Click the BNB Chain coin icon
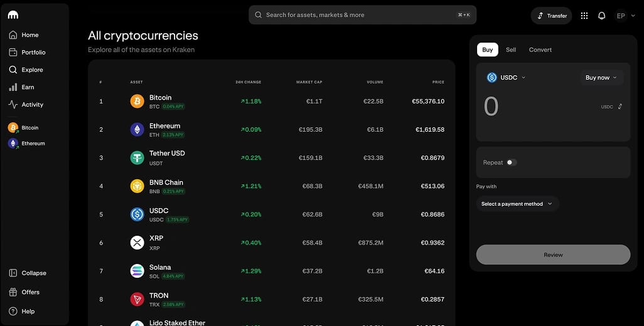Image resolution: width=644 pixels, height=326 pixels. pyautogui.click(x=137, y=186)
